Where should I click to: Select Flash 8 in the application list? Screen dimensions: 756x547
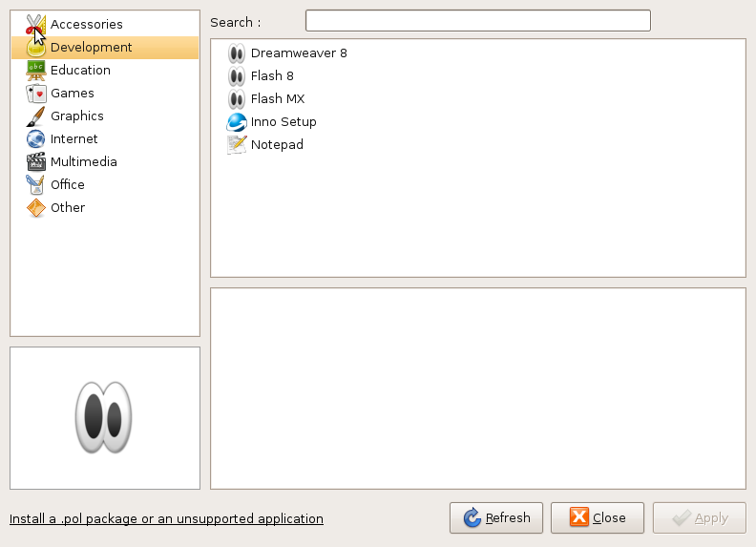tap(272, 76)
